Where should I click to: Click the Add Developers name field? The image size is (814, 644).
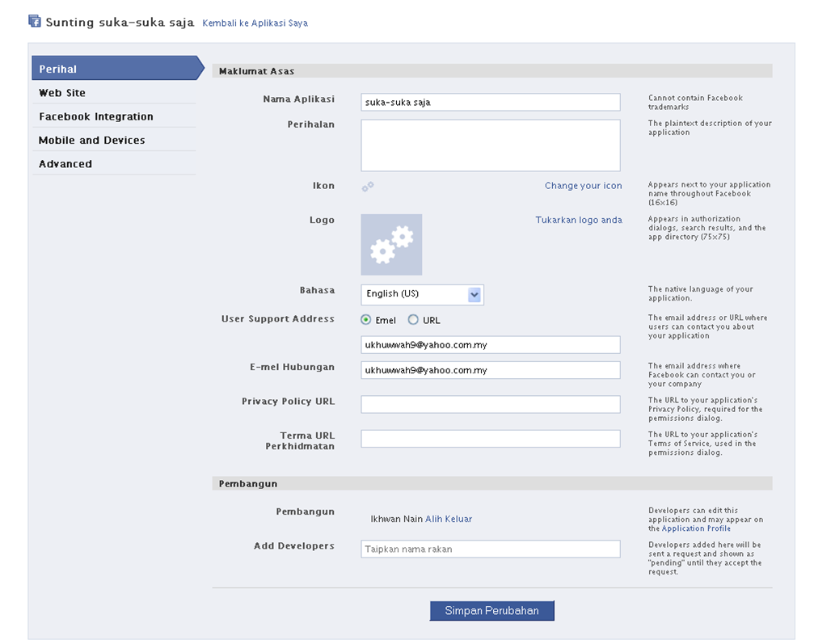490,549
